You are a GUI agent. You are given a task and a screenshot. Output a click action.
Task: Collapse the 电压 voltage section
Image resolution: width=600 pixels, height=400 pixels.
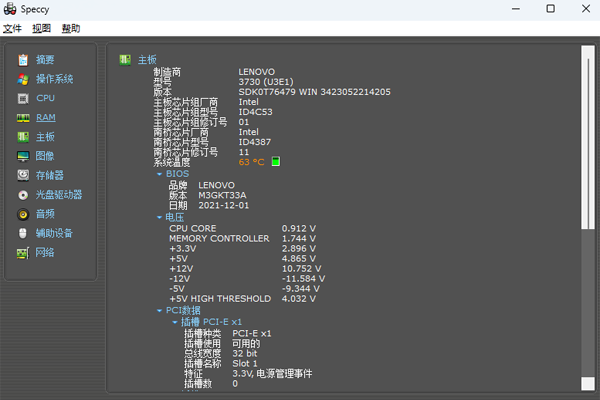159,217
